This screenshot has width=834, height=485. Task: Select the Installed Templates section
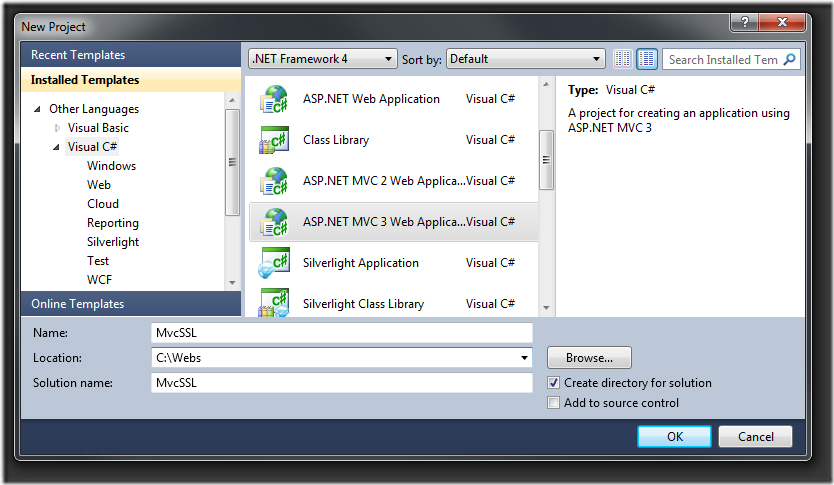(131, 80)
